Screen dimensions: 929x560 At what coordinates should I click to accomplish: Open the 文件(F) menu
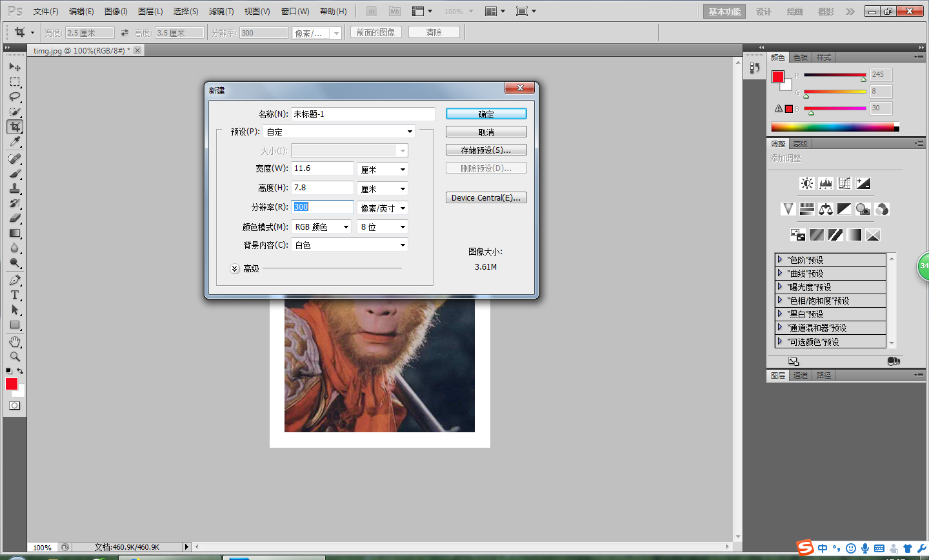pyautogui.click(x=46, y=12)
